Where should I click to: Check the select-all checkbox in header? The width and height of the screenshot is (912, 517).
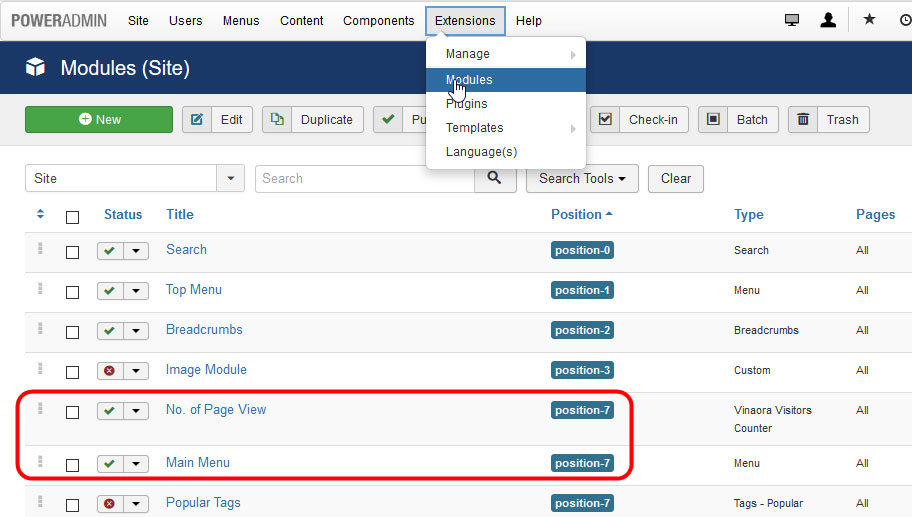coord(72,216)
